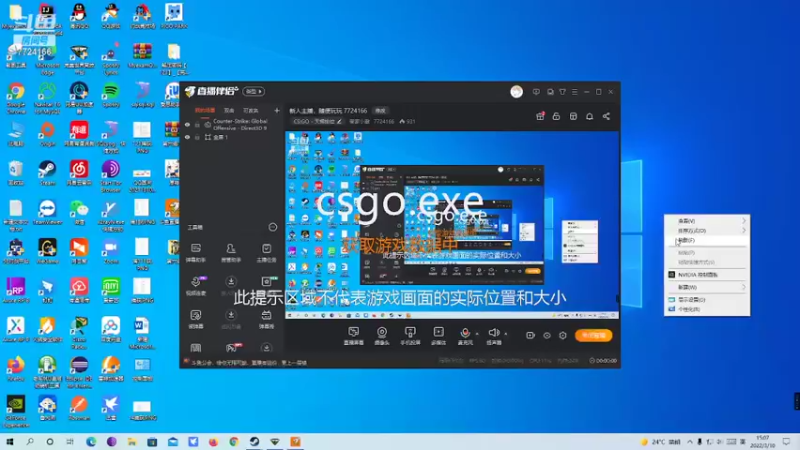
Task: Open Steam desktop shortcut
Action: pos(47,173)
